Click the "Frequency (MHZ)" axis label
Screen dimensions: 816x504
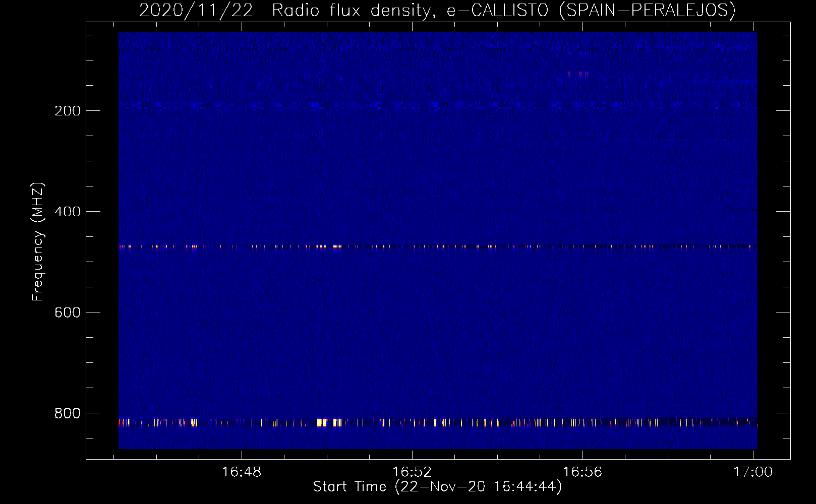click(x=38, y=242)
